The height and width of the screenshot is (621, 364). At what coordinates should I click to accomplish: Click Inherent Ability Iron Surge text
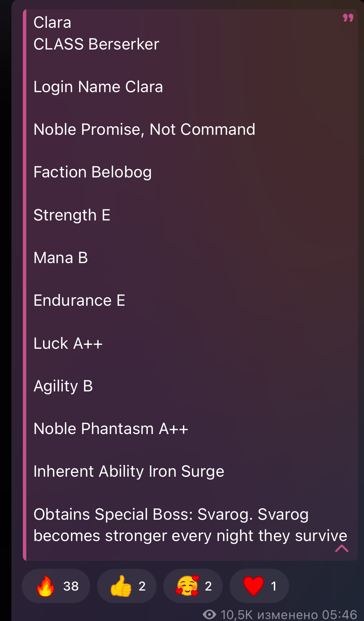pyautogui.click(x=129, y=472)
